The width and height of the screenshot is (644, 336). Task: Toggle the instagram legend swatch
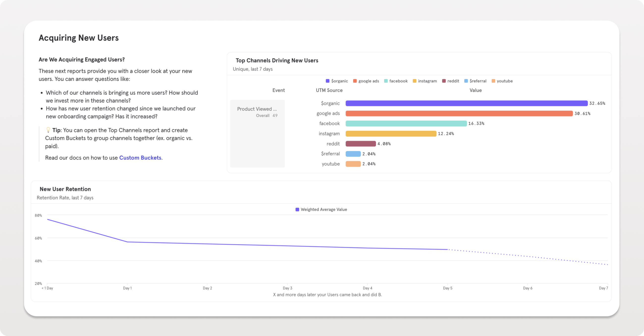(x=414, y=81)
